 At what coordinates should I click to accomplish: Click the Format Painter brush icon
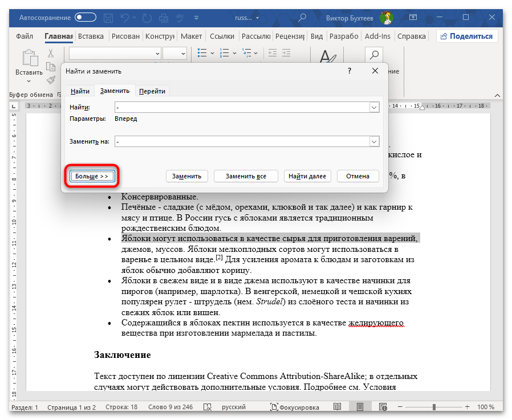[51, 79]
